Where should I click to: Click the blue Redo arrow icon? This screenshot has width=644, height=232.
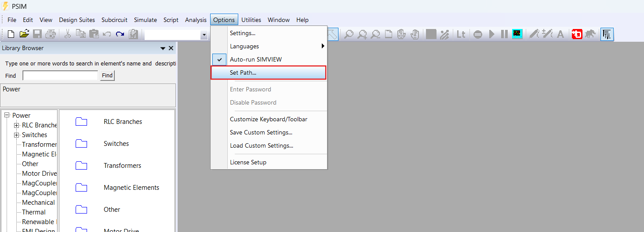(x=120, y=34)
